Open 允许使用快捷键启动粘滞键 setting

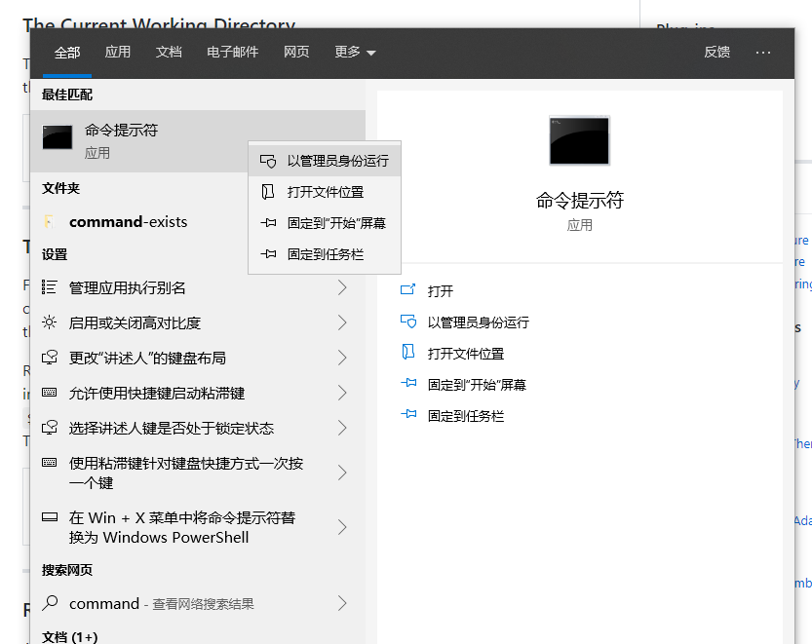[198, 393]
